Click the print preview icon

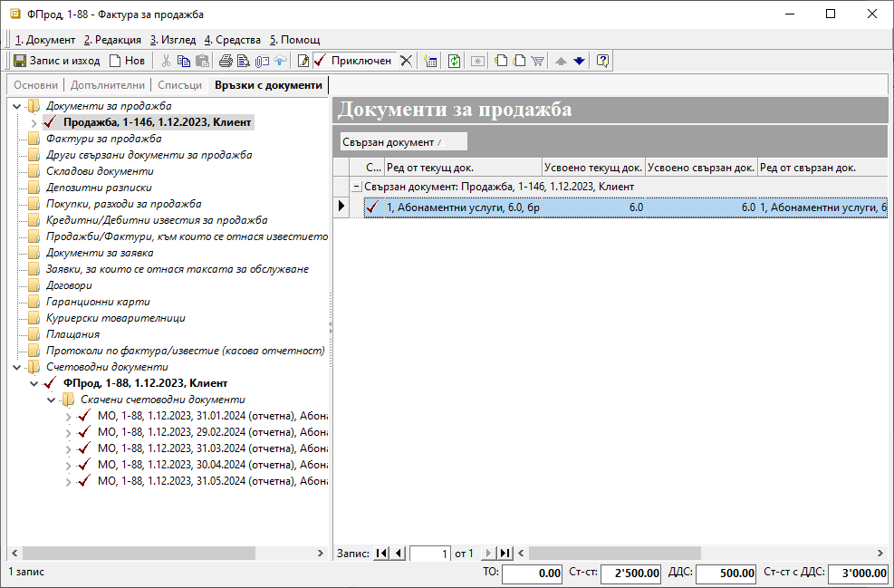[243, 61]
